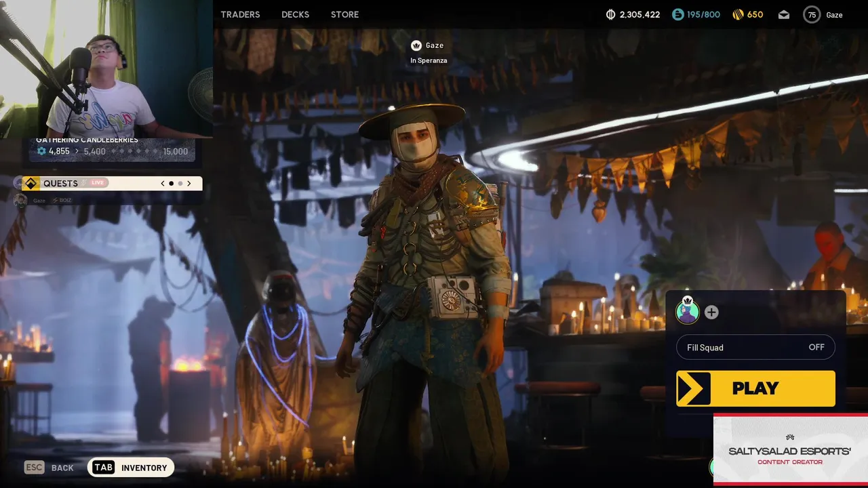Click the 5,400 next milestone value

[94, 151]
